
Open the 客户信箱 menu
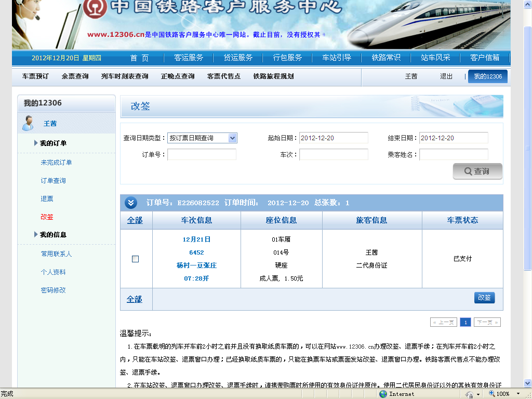[485, 58]
